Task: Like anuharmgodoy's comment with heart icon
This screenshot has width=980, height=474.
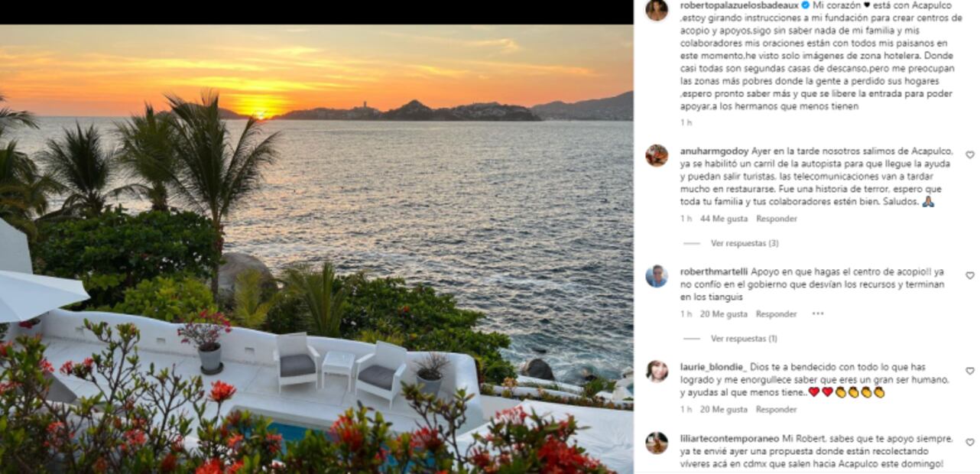Action: pyautogui.click(x=970, y=155)
